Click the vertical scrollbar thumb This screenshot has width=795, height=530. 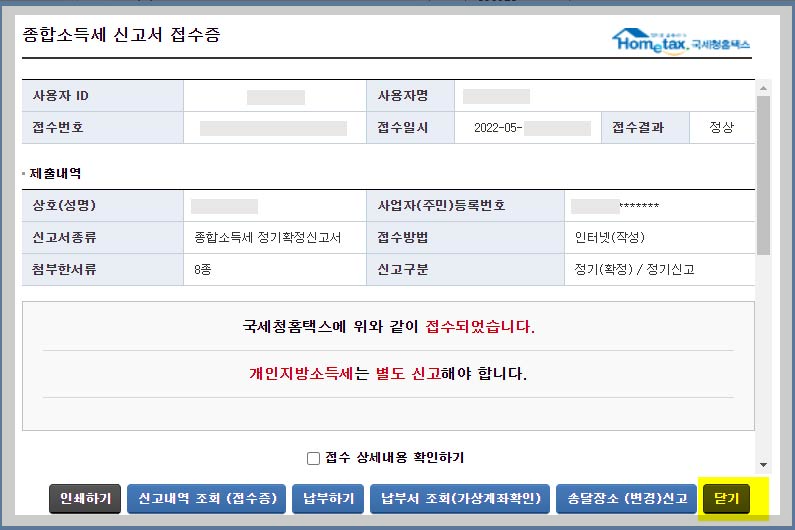click(x=763, y=175)
